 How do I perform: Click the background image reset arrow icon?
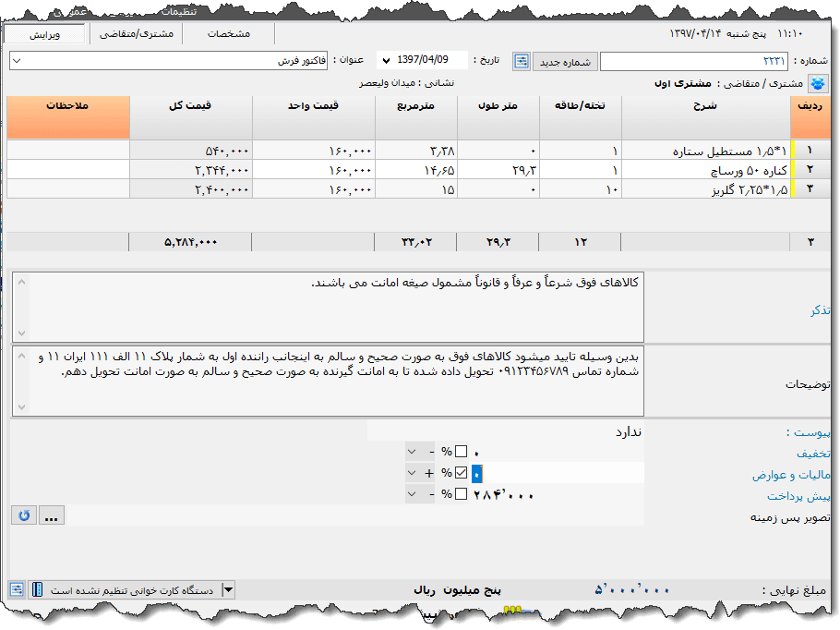(24, 516)
